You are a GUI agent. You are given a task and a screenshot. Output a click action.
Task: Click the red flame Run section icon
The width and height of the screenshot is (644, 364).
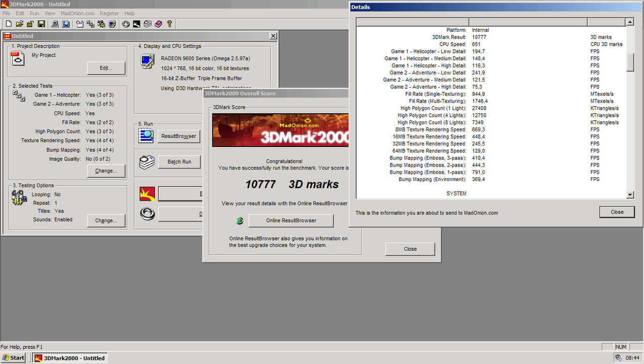pyautogui.click(x=146, y=193)
